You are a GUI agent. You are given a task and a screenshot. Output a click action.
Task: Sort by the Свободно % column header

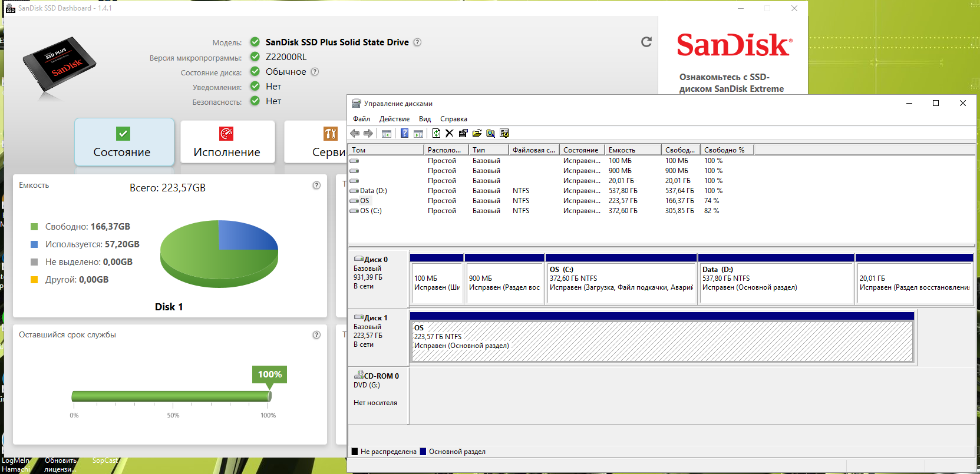point(727,150)
